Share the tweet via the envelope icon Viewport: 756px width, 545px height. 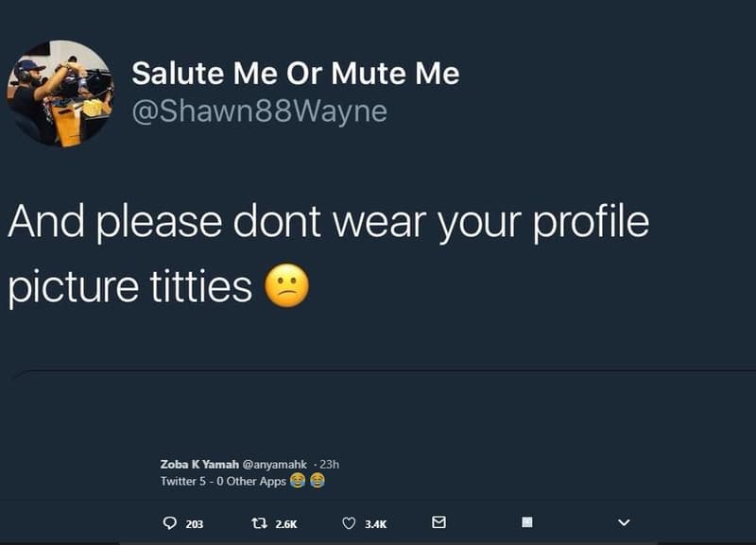438,519
